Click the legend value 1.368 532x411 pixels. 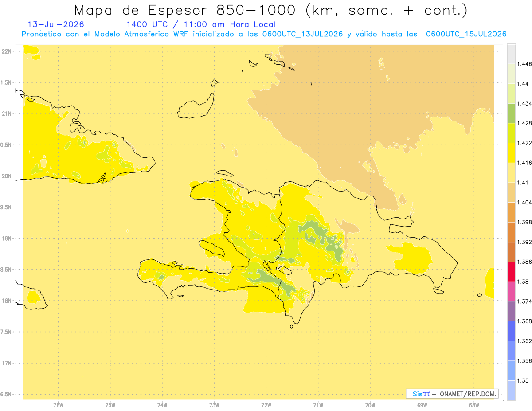click(525, 321)
